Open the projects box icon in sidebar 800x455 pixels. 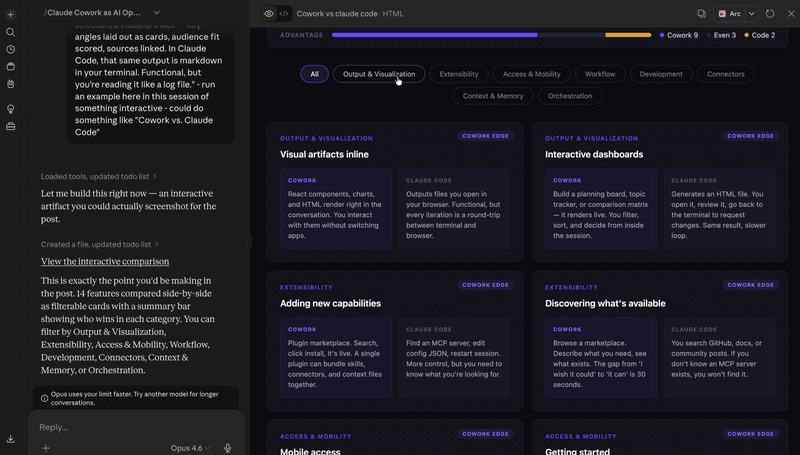pyautogui.click(x=10, y=66)
